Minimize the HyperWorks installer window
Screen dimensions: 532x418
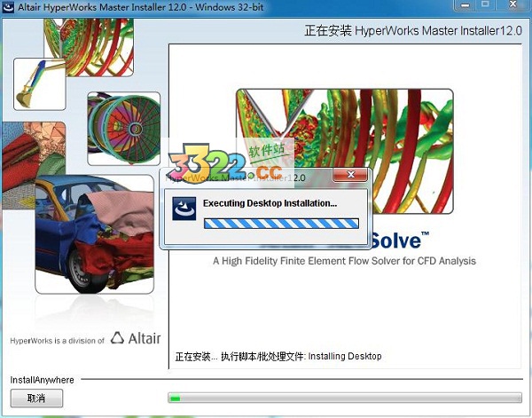(x=465, y=4)
